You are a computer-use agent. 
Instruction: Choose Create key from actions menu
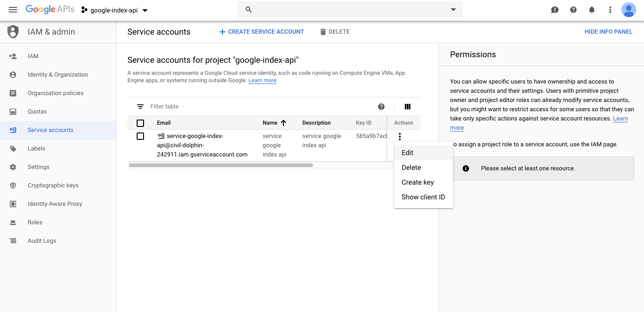[423, 182]
